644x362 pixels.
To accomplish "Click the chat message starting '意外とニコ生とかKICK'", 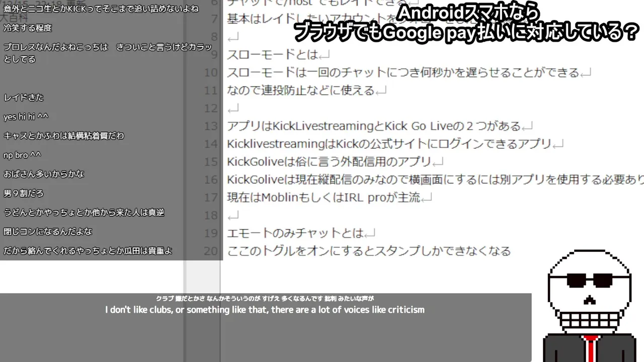I will click(101, 9).
